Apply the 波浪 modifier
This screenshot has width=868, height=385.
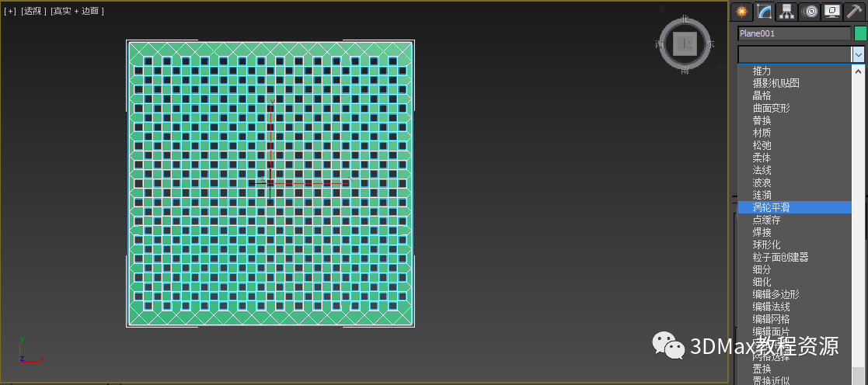pos(794,182)
